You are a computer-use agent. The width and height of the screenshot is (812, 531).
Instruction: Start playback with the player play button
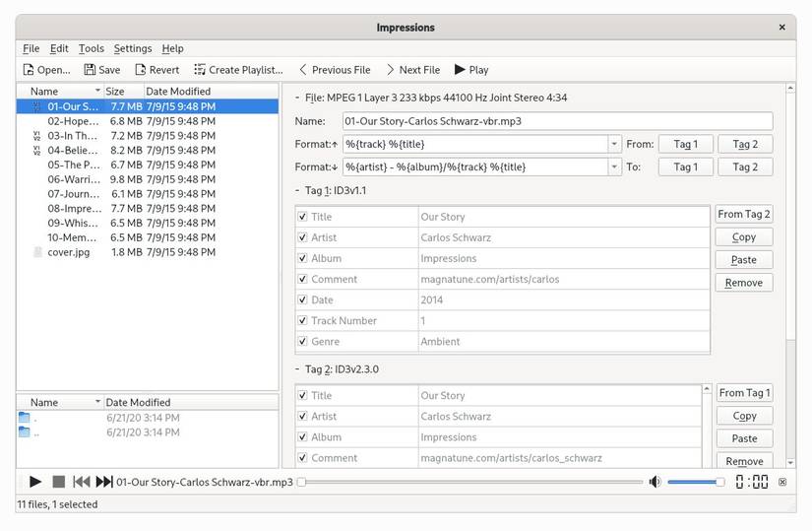pos(35,482)
